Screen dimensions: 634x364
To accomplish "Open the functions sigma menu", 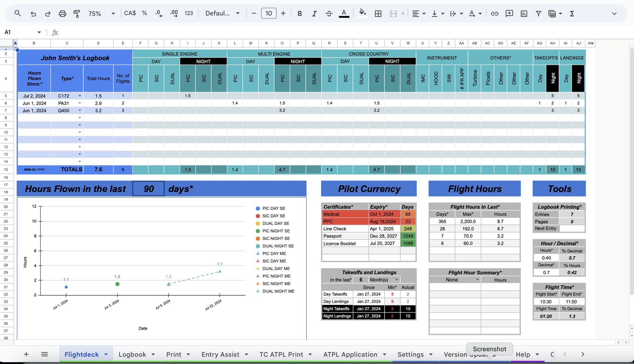I will 572,14.
